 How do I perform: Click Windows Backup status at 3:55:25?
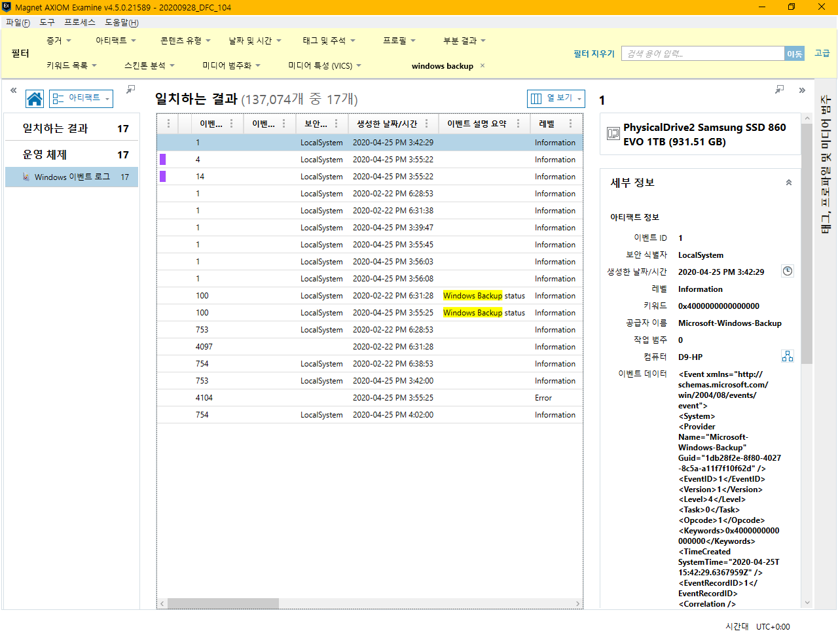tap(484, 313)
